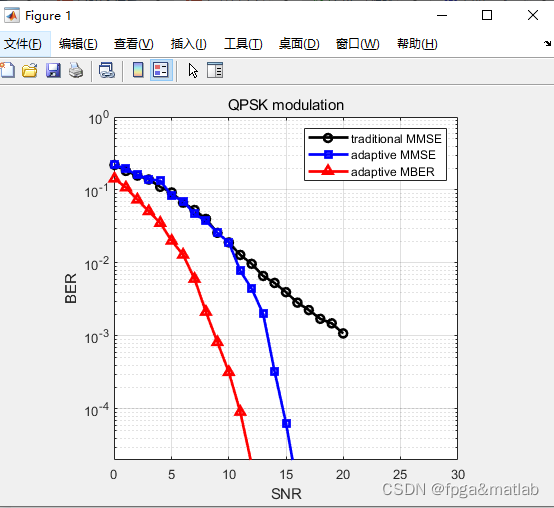Open the 工具(T) menu
This screenshot has height=508, width=554.
point(243,44)
